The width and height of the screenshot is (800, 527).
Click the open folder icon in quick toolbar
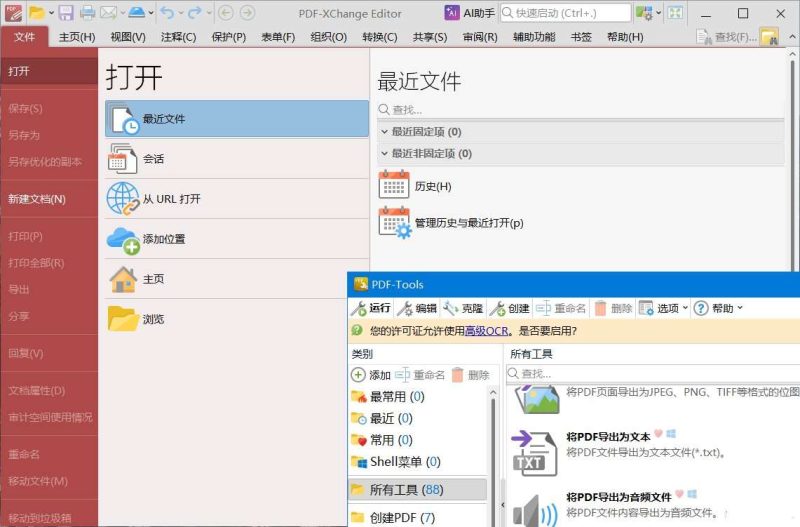point(36,13)
